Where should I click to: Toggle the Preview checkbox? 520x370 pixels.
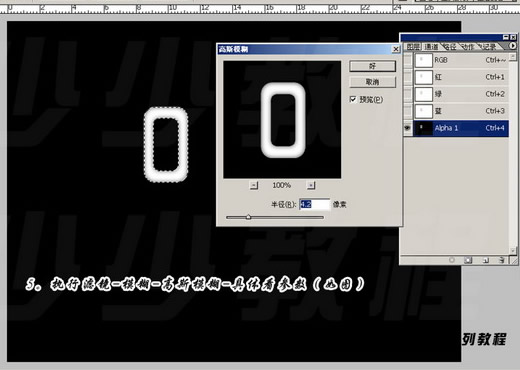pos(353,99)
